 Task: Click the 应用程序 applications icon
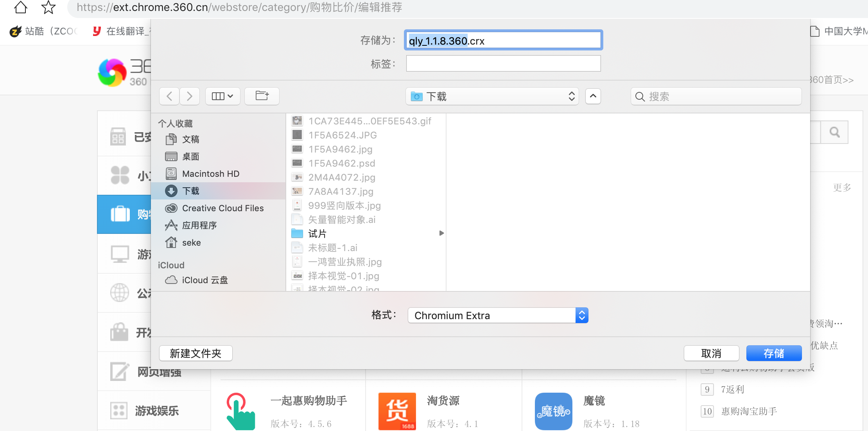(x=171, y=225)
